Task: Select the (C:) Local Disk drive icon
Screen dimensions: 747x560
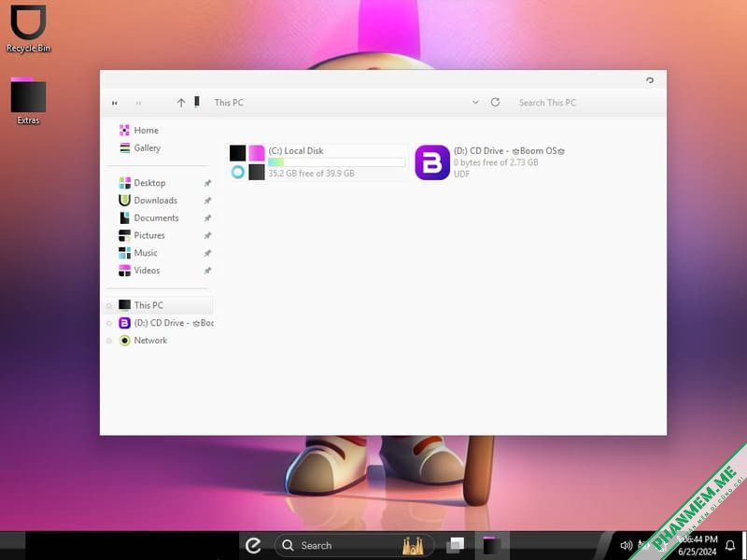Action: coord(247,162)
